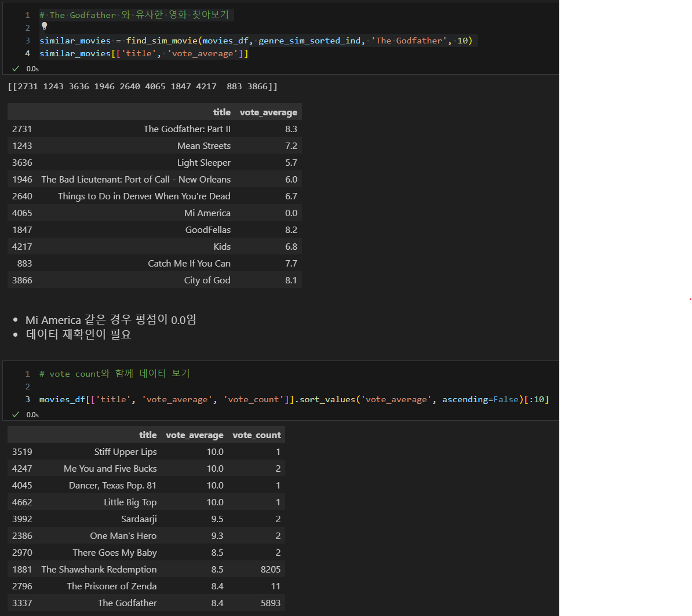The width and height of the screenshot is (692, 616).
Task: Click the 0.0s execution time under sort_values cell
Action: tap(32, 415)
